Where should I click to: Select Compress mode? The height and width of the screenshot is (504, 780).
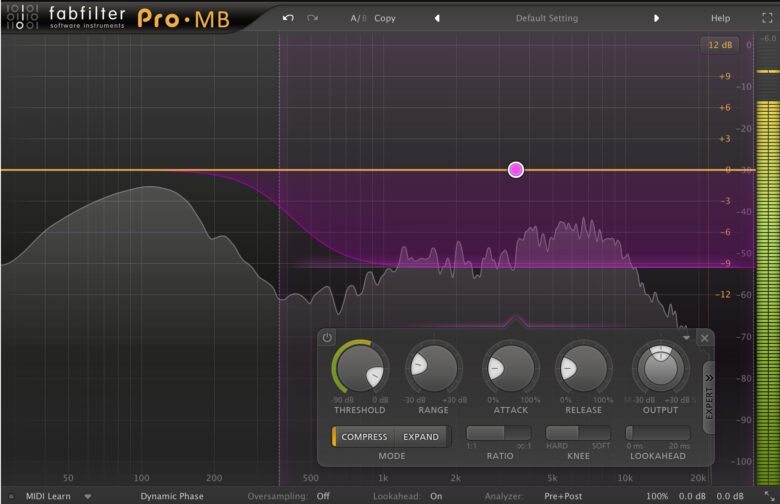[x=364, y=437]
